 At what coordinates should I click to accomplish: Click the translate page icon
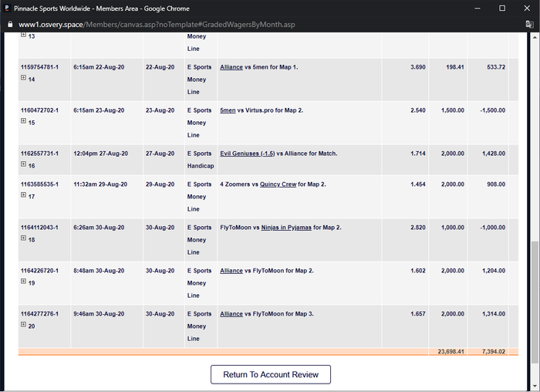pos(529,25)
